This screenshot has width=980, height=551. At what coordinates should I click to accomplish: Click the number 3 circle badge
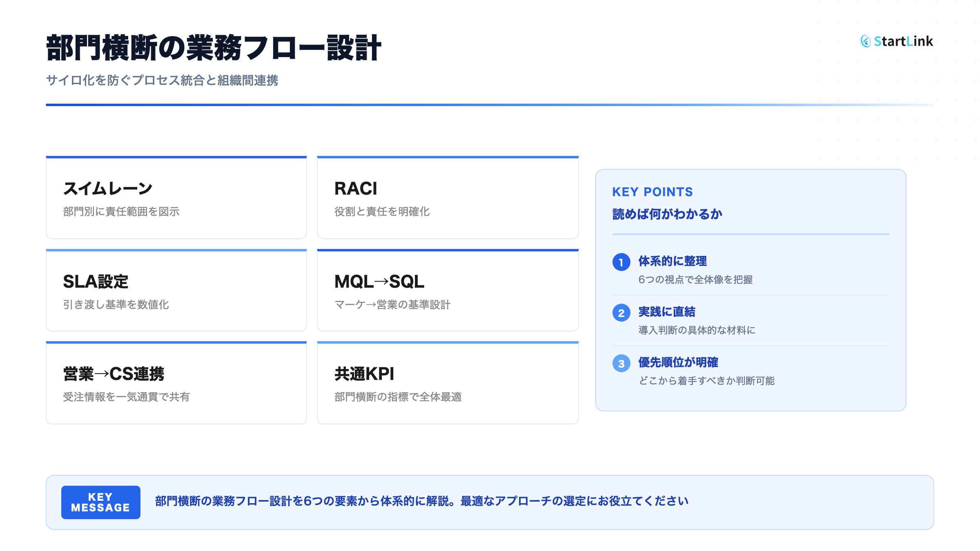pyautogui.click(x=621, y=364)
